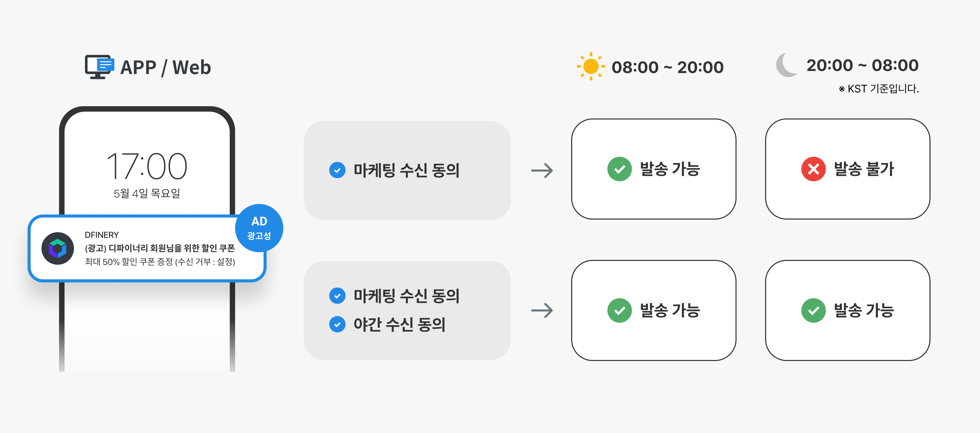The image size is (980, 433).
Task: Open the (광고) 디파이너리 할인 쿠폰 notification title
Action: click(160, 248)
